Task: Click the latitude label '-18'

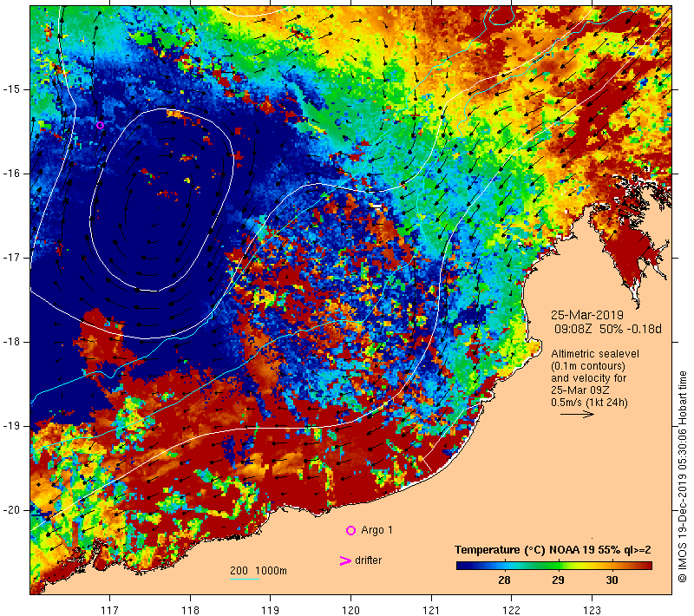Action: [10, 342]
